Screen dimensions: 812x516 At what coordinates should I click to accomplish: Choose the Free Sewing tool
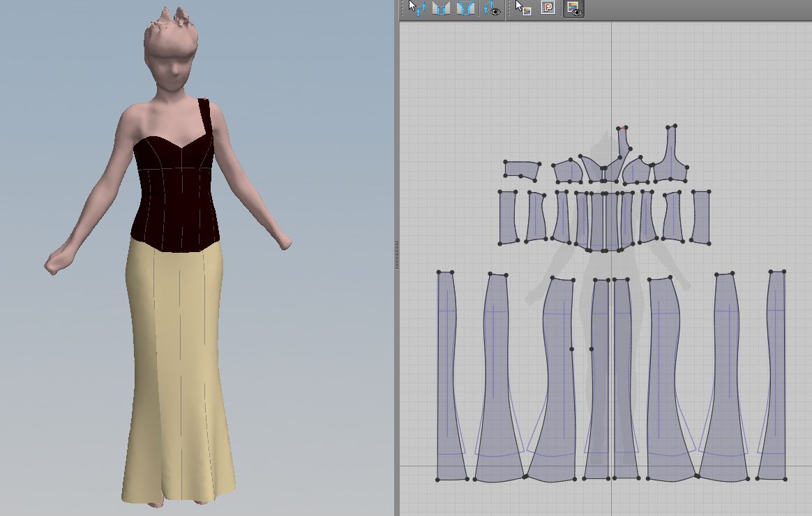click(x=465, y=8)
